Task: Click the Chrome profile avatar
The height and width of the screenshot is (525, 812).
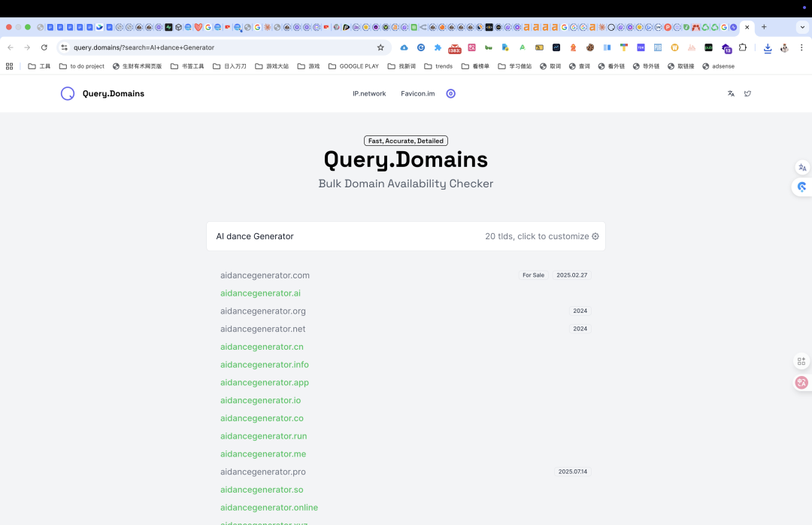Action: pyautogui.click(x=784, y=47)
